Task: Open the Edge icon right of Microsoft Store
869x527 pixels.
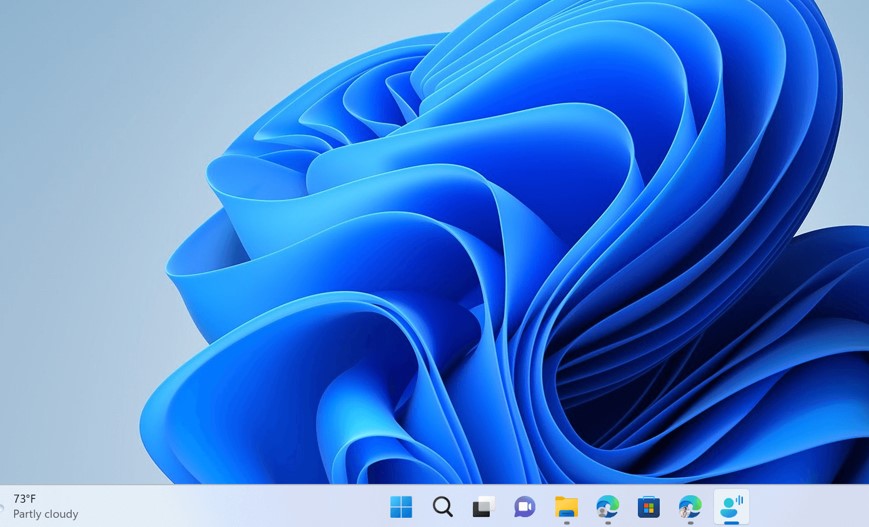Action: 690,507
